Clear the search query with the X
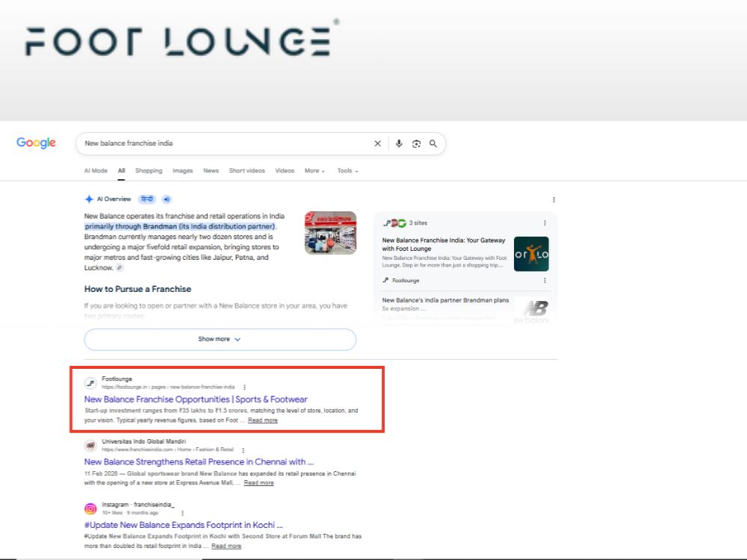This screenshot has height=560, width=747. [x=378, y=143]
